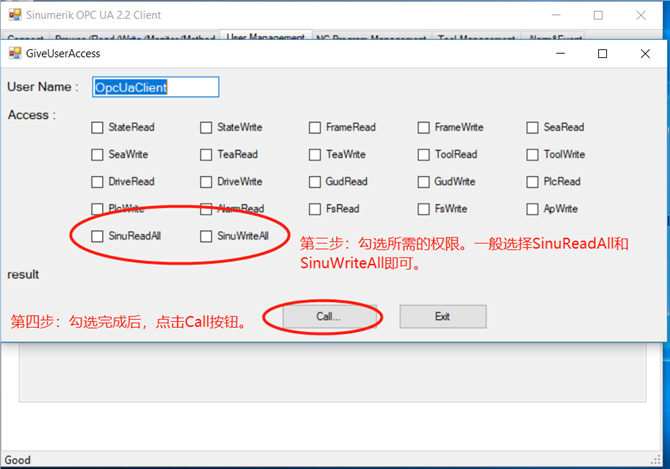Tick the FrameWrite checkbox

pos(423,127)
